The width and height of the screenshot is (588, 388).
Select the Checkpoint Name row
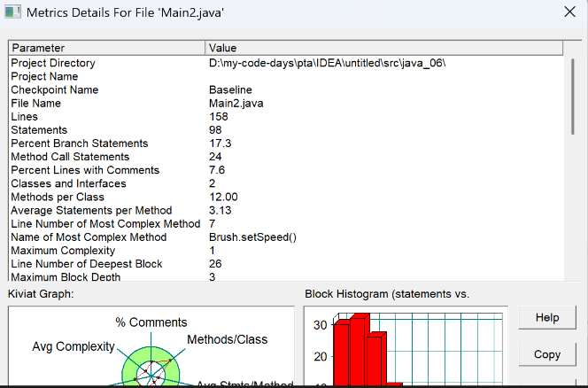286,90
